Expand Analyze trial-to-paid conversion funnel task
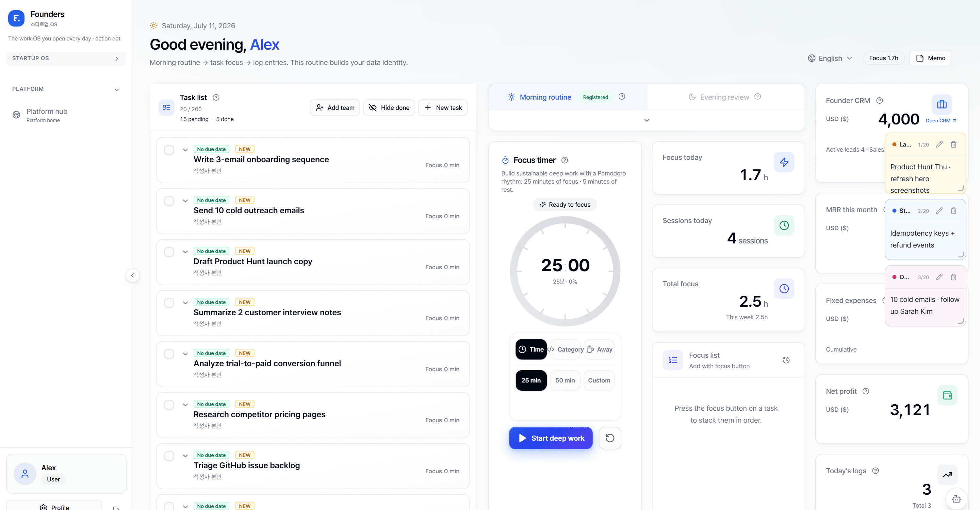This screenshot has height=510, width=980. pos(185,354)
